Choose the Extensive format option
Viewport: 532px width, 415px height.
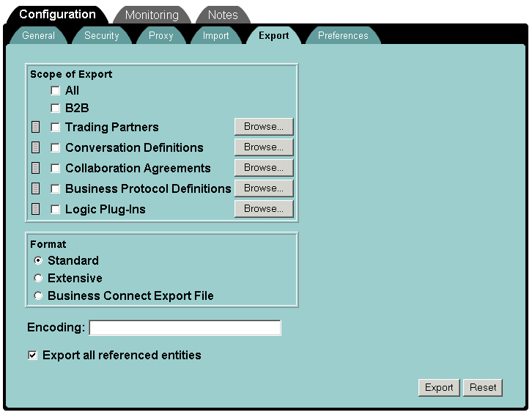(38, 278)
